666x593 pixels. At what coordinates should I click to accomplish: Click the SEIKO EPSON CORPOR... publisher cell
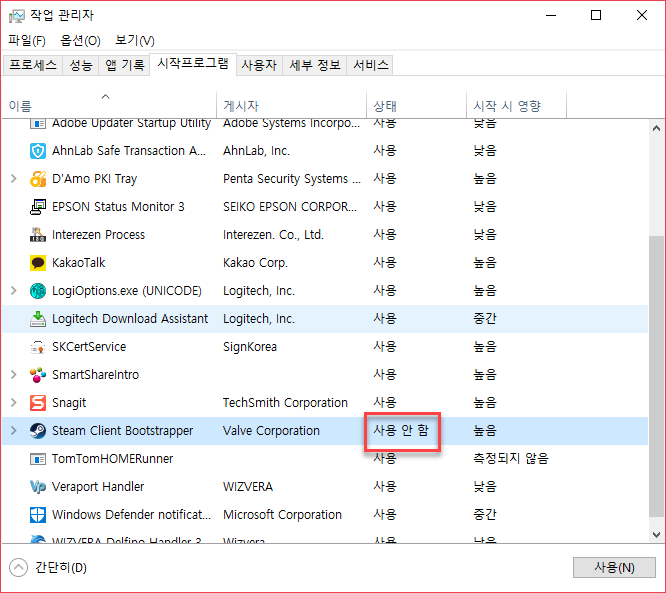(x=290, y=207)
